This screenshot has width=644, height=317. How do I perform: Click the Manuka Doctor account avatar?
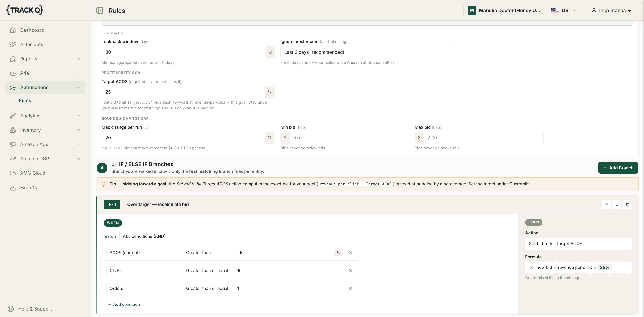(x=472, y=11)
